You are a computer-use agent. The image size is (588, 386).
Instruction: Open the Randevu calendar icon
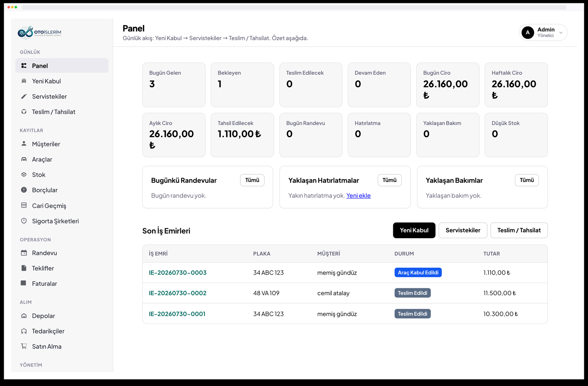tap(24, 253)
